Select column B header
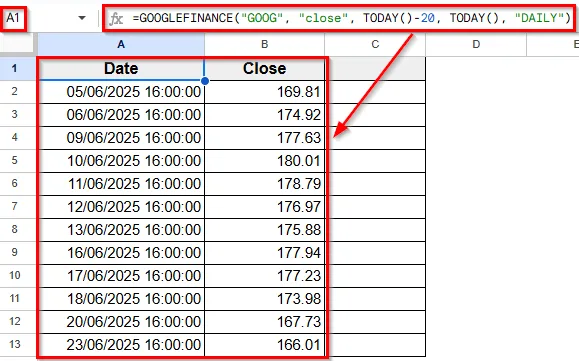This screenshot has height=361, width=579. (x=264, y=44)
